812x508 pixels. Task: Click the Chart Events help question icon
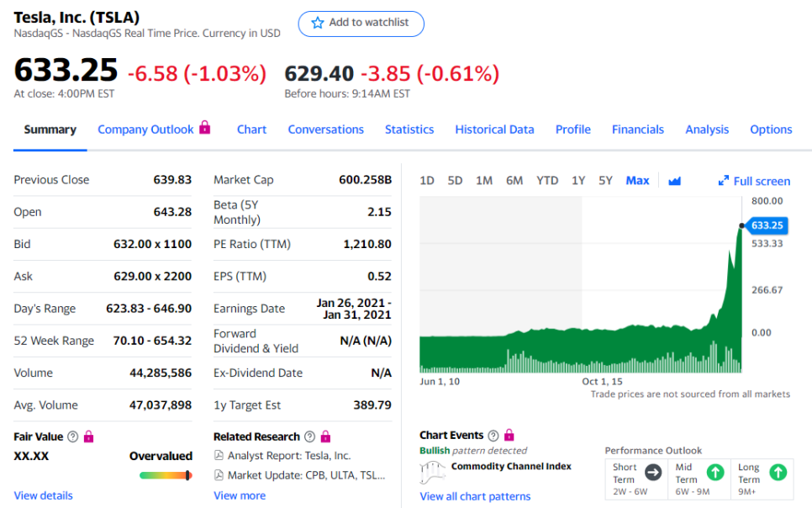coord(493,436)
